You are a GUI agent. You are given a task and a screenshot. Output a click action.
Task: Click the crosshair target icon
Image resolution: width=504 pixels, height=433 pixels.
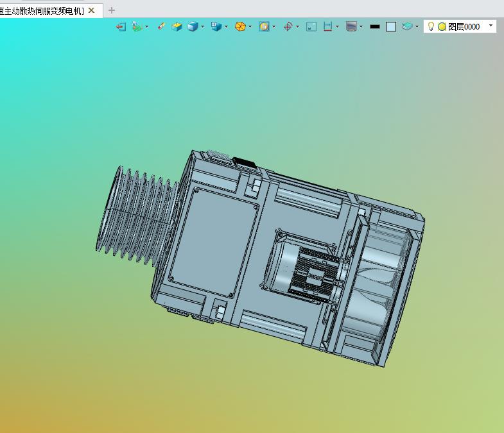click(x=288, y=27)
